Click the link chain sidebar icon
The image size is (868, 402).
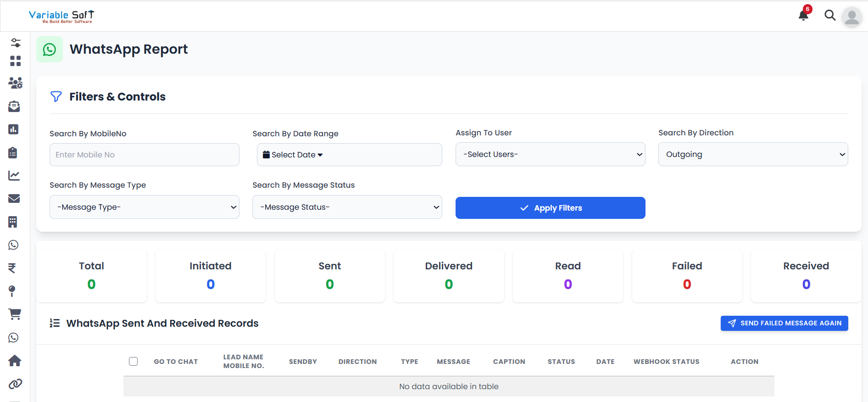(15, 384)
